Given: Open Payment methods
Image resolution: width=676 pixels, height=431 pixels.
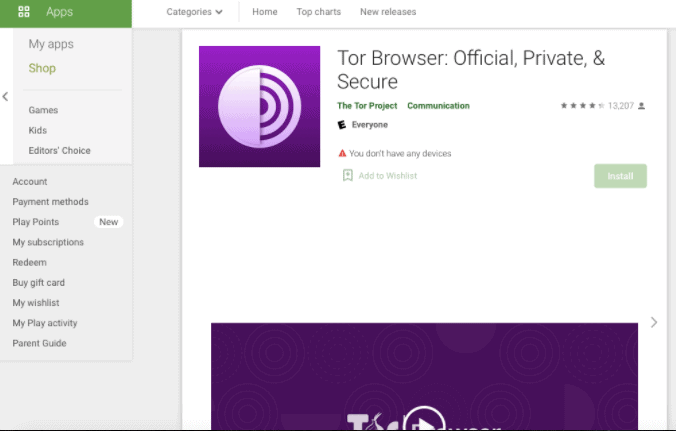Looking at the screenshot, I should point(50,202).
